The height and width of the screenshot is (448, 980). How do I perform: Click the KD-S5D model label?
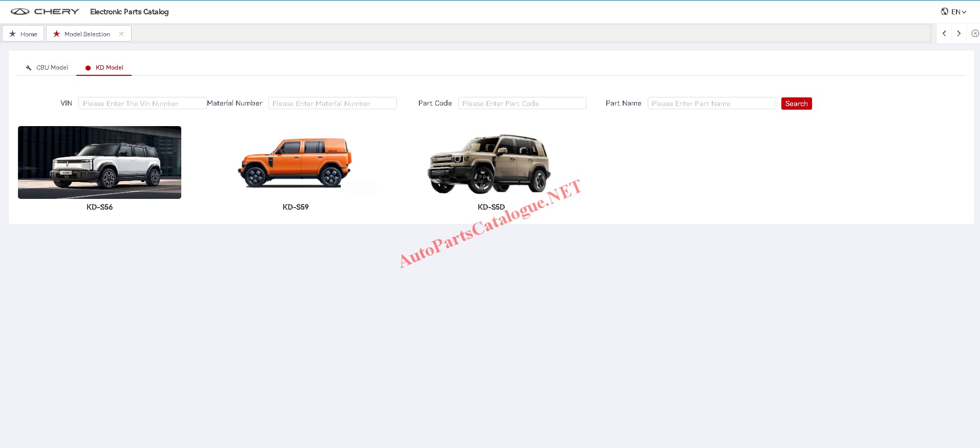[x=491, y=207]
